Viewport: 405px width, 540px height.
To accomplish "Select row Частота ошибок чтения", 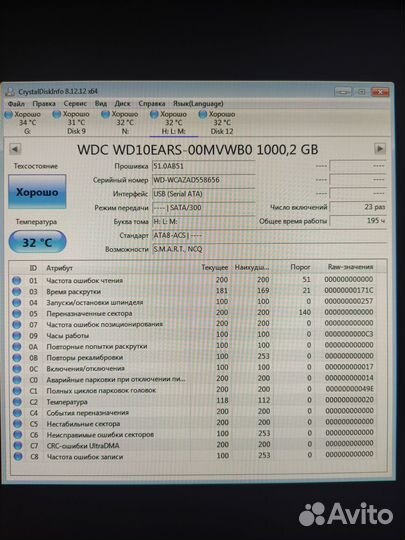I will [193, 280].
